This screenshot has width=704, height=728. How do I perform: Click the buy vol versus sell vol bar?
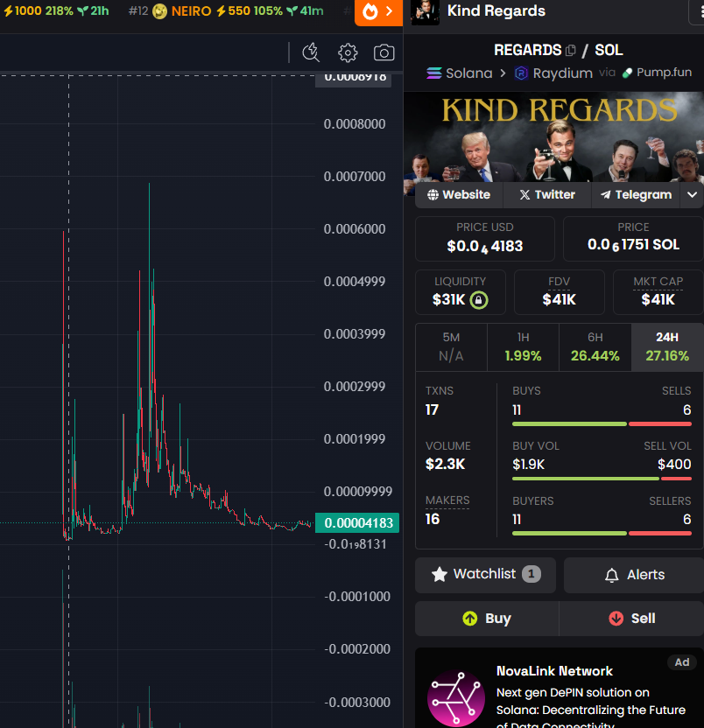[602, 479]
